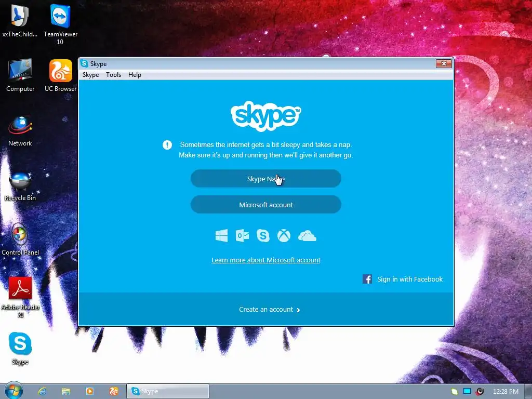This screenshot has width=532, height=399.
Task: Open the Tools menu
Action: (x=113, y=75)
